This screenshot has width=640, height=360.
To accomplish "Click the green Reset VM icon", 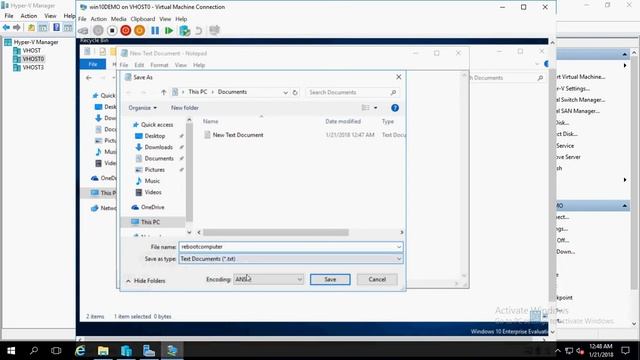I will 169,31.
